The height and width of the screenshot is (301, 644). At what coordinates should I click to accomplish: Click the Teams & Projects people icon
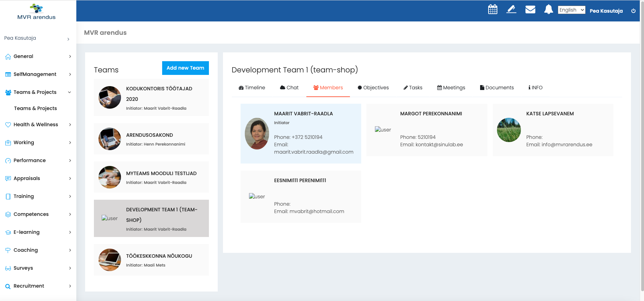click(8, 92)
